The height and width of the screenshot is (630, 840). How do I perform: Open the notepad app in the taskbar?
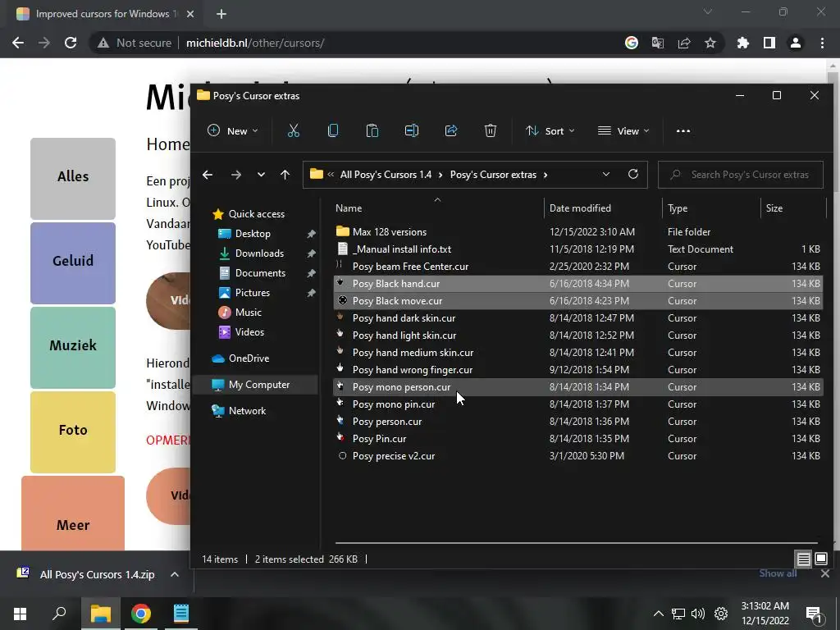(x=181, y=614)
